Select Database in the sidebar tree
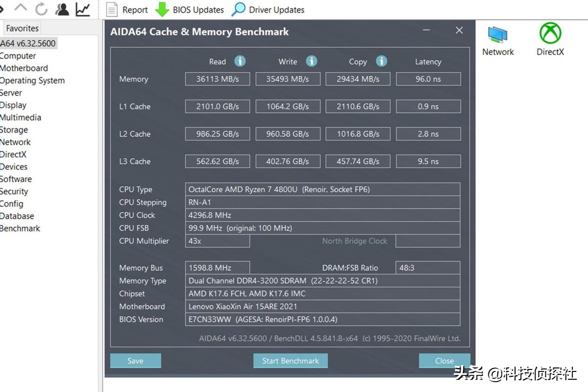Viewport: 588px width, 392px height. [17, 216]
